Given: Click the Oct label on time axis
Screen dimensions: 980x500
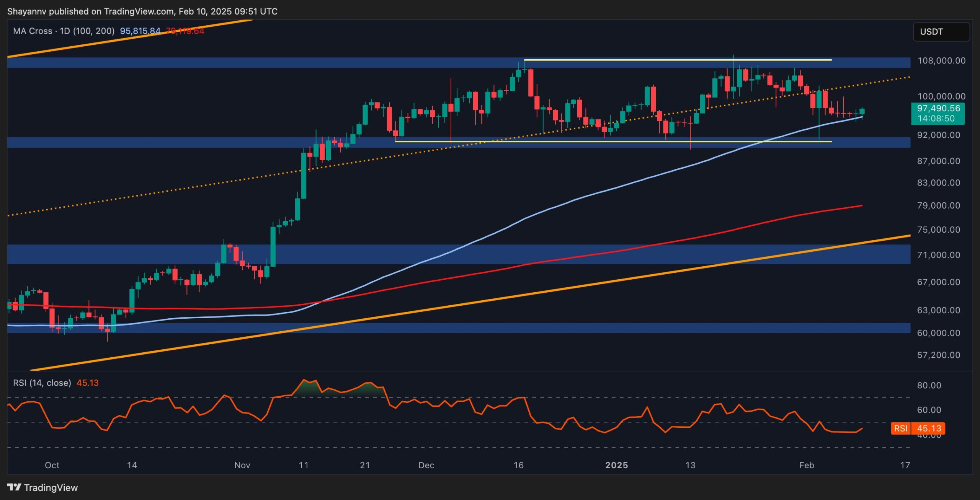Looking at the screenshot, I should (x=52, y=465).
